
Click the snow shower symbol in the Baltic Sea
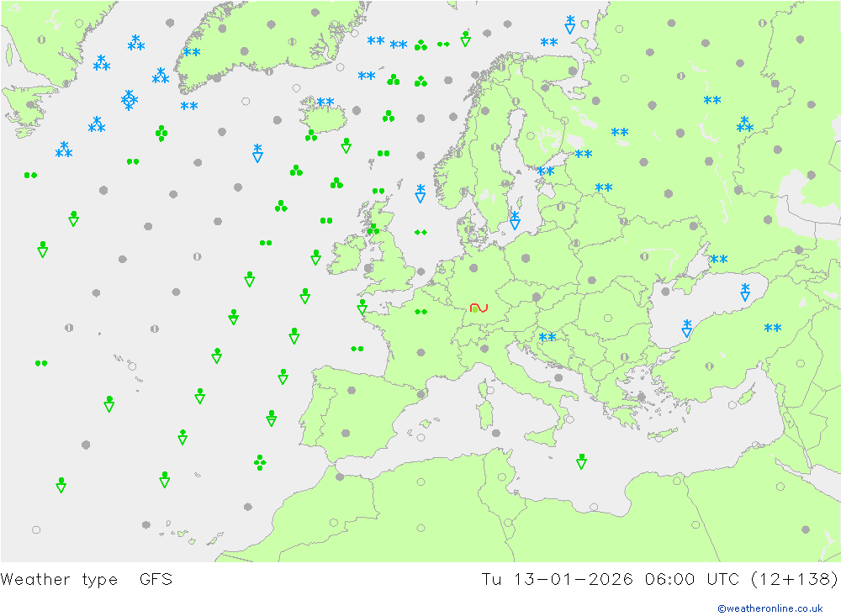(x=515, y=220)
